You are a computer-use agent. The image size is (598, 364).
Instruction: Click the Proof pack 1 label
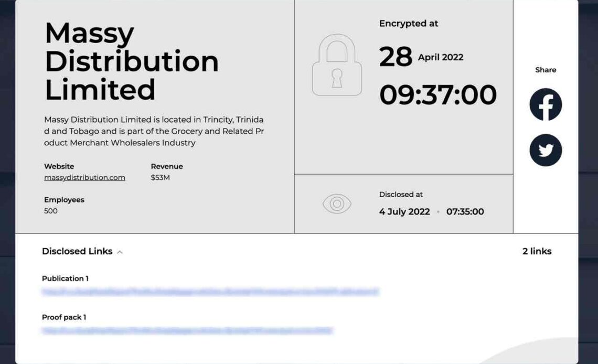click(x=64, y=317)
